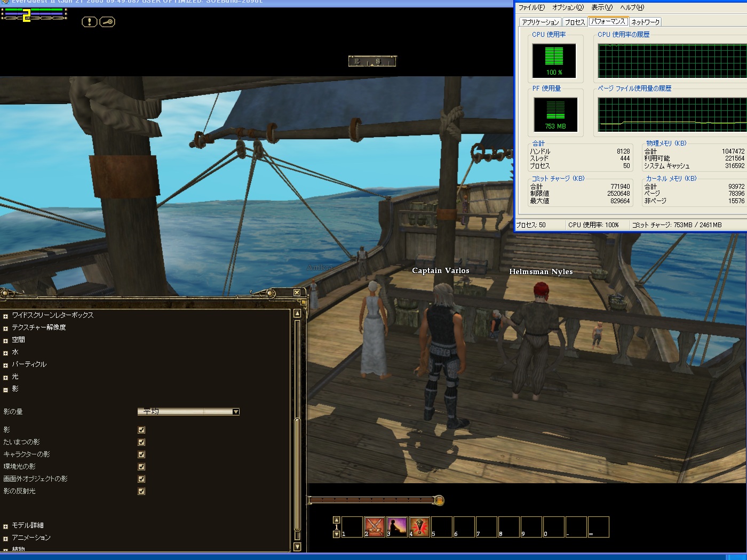
Task: Click the CPU usage gauge showing 100 %
Action: [554, 61]
